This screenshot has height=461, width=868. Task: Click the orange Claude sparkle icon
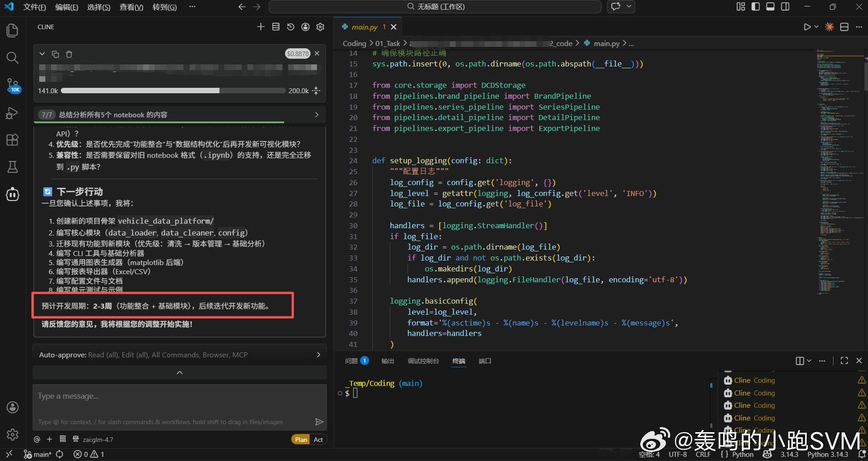click(829, 27)
